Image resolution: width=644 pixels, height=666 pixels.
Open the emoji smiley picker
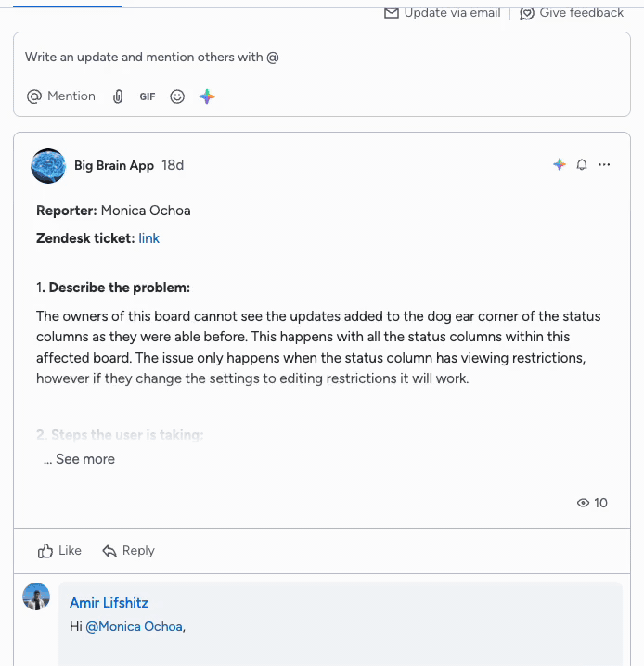[x=177, y=96]
